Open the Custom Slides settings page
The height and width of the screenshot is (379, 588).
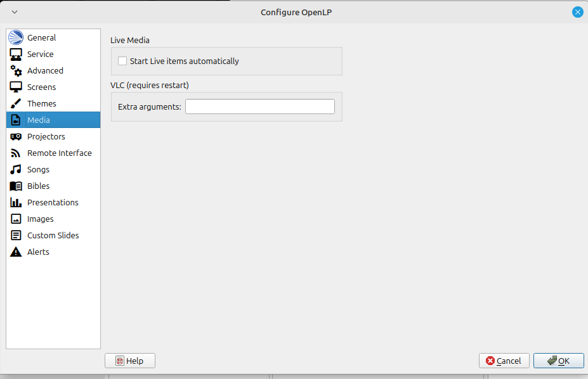click(53, 235)
